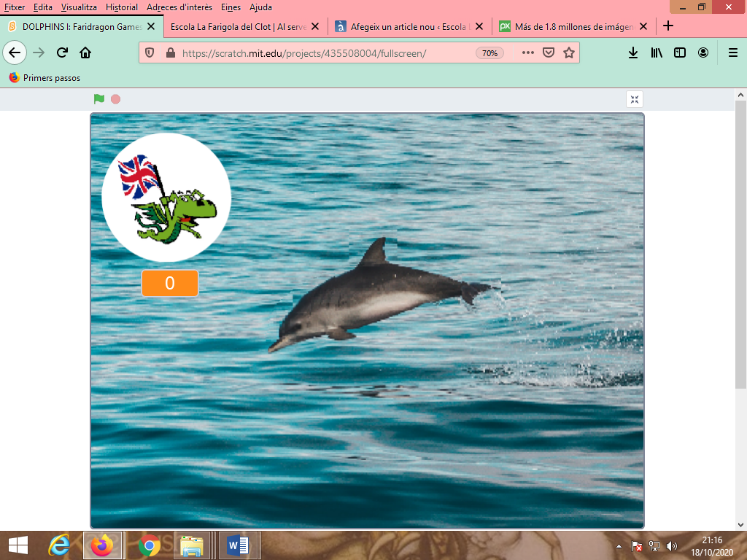747x560 pixels.
Task: Click the URL address bar
Action: [321, 53]
